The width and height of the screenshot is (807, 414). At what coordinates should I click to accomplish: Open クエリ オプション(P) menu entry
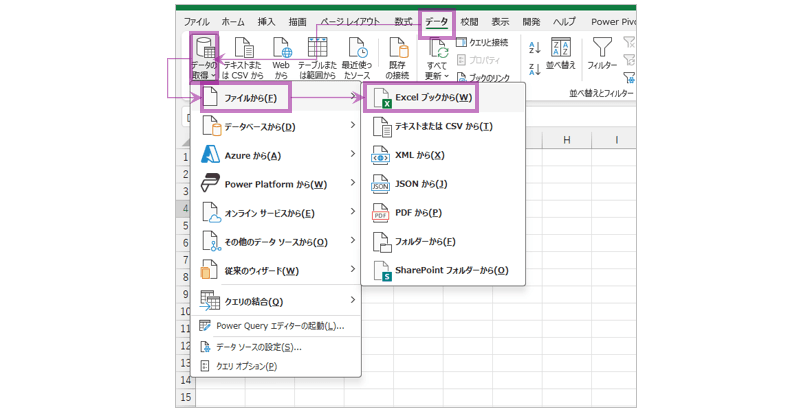click(x=276, y=366)
